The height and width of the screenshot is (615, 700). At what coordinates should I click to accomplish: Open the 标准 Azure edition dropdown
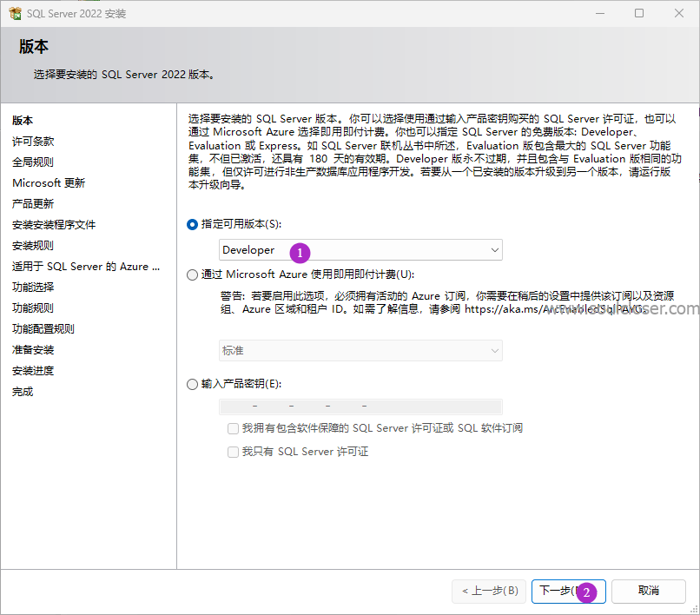[x=360, y=351]
